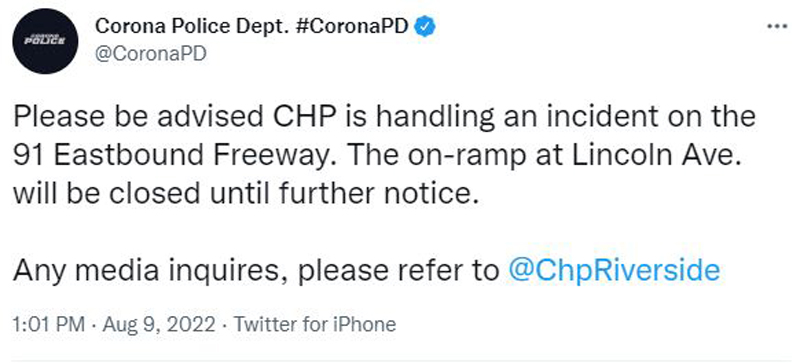Click the '91 Eastbound Freeway' text
800x363 pixels.
[x=172, y=155]
